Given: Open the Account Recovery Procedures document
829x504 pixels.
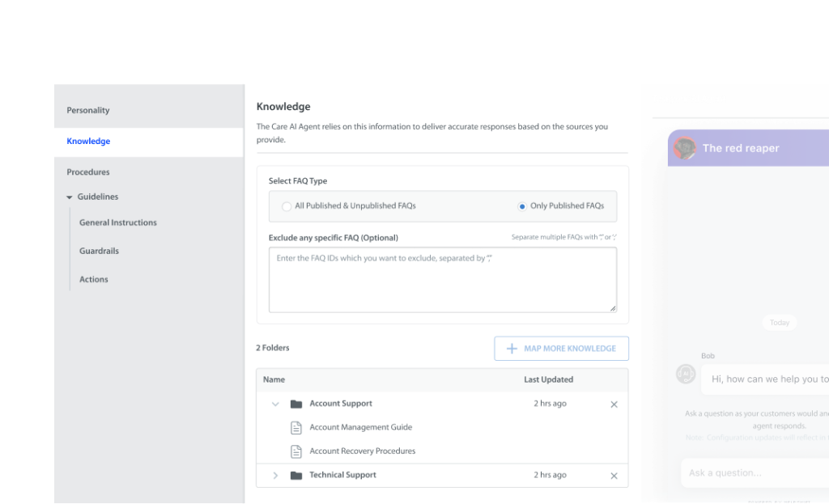Looking at the screenshot, I should tap(362, 451).
